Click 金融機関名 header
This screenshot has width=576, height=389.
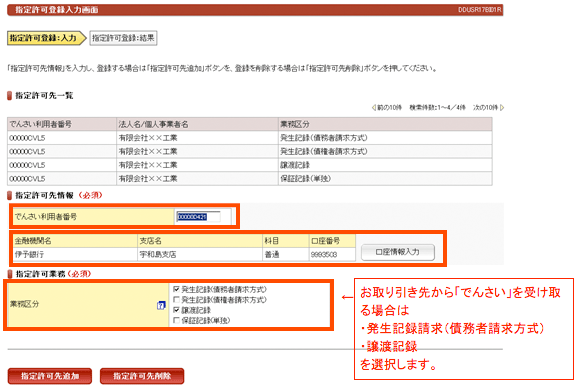point(75,241)
